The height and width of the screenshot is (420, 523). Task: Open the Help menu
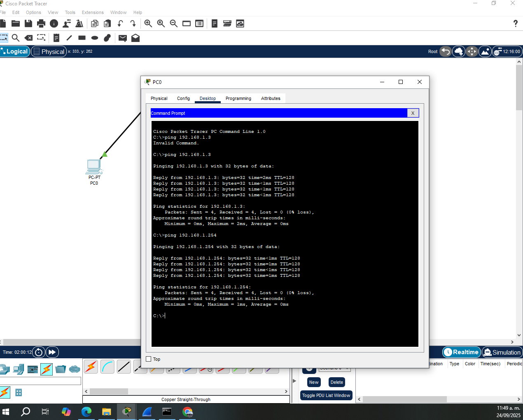[x=138, y=12]
